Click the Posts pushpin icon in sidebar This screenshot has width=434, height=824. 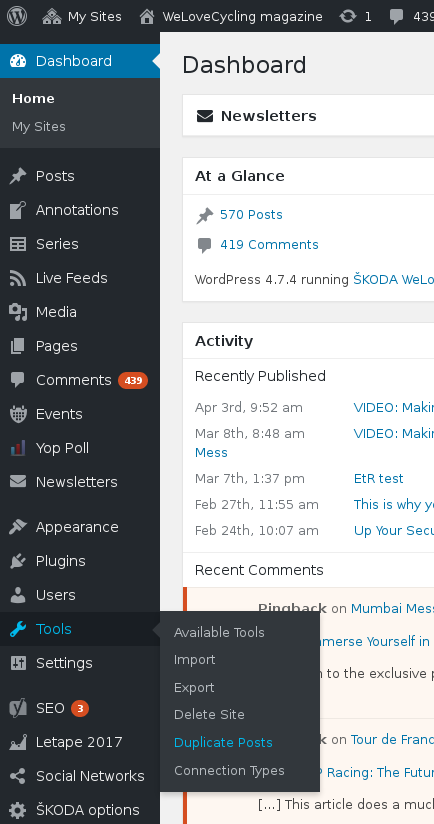coord(18,176)
